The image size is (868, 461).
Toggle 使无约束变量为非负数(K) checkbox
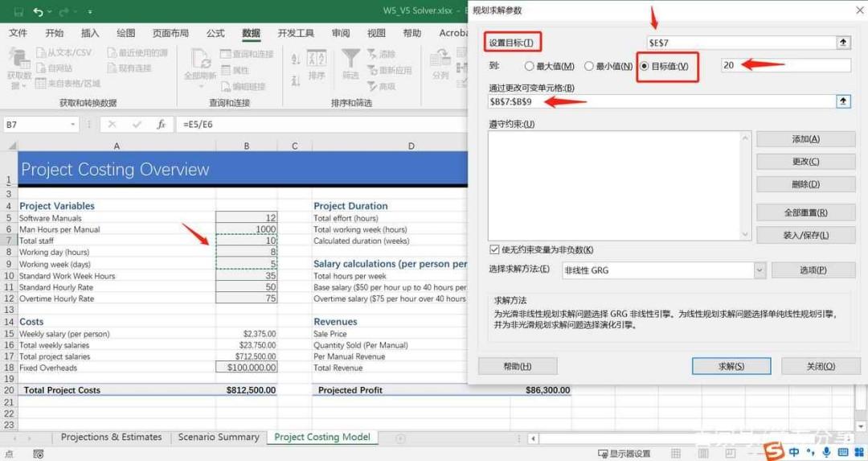click(x=494, y=250)
